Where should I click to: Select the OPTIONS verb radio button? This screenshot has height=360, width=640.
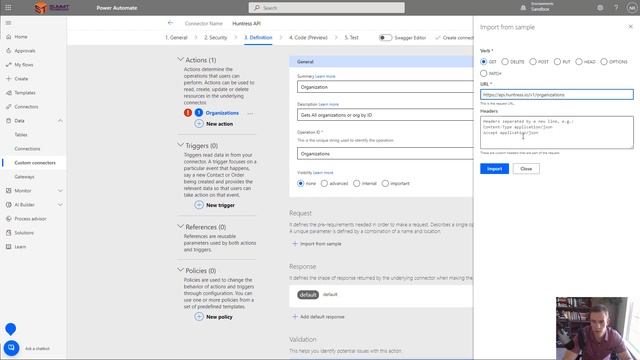point(604,62)
